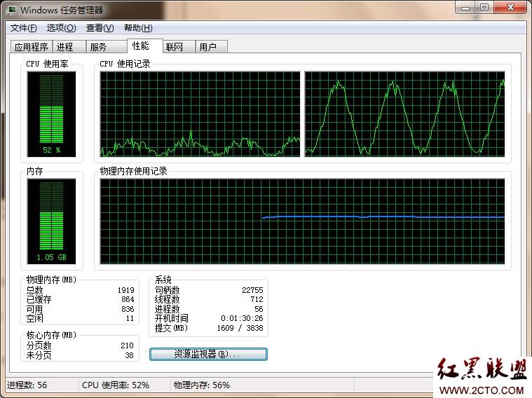Screen dimensions: 532x398
Task: Maximize the Task Manager window
Action: click(484, 7)
